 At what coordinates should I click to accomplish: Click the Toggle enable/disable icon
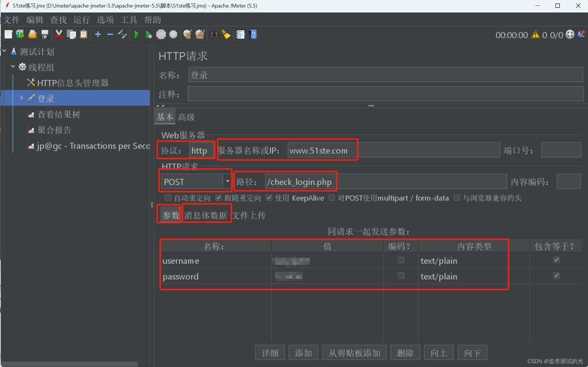pyautogui.click(x=122, y=35)
